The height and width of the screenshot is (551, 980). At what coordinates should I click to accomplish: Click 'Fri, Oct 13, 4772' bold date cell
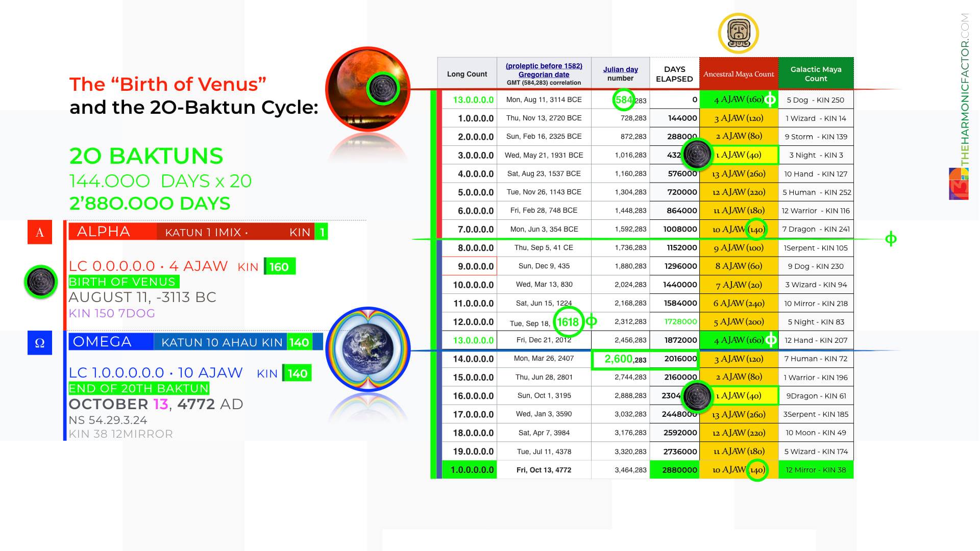click(544, 470)
